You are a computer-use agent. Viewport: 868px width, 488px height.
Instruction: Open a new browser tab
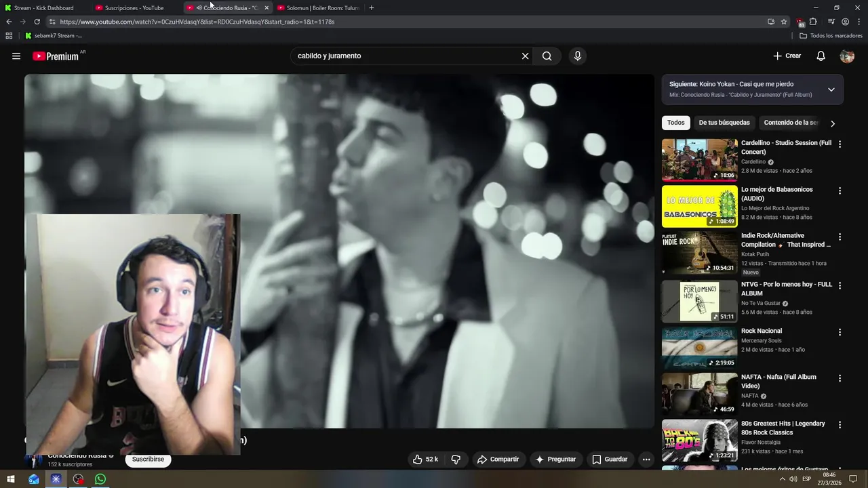(x=371, y=8)
